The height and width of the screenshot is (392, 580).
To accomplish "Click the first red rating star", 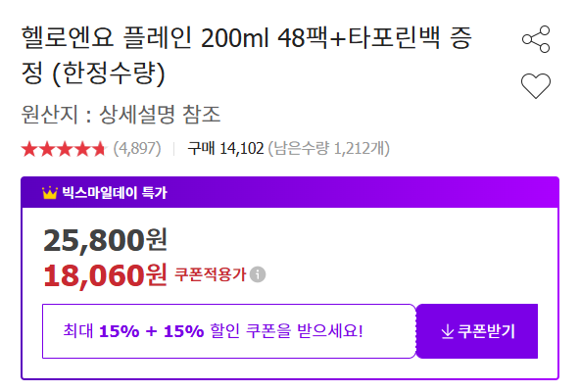I will [28, 149].
